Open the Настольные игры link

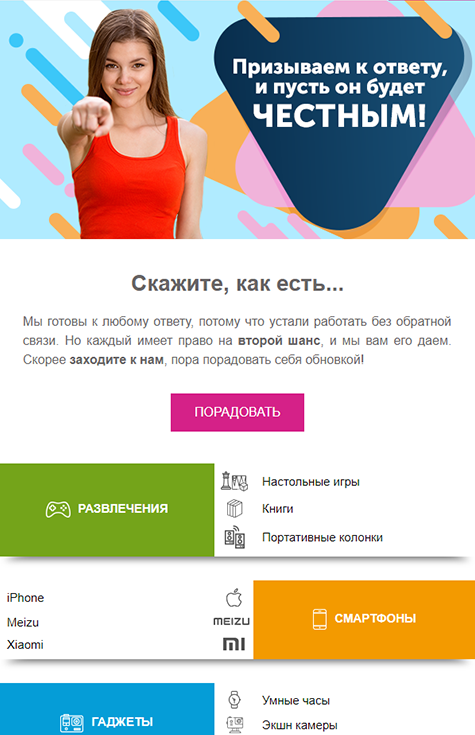310,482
